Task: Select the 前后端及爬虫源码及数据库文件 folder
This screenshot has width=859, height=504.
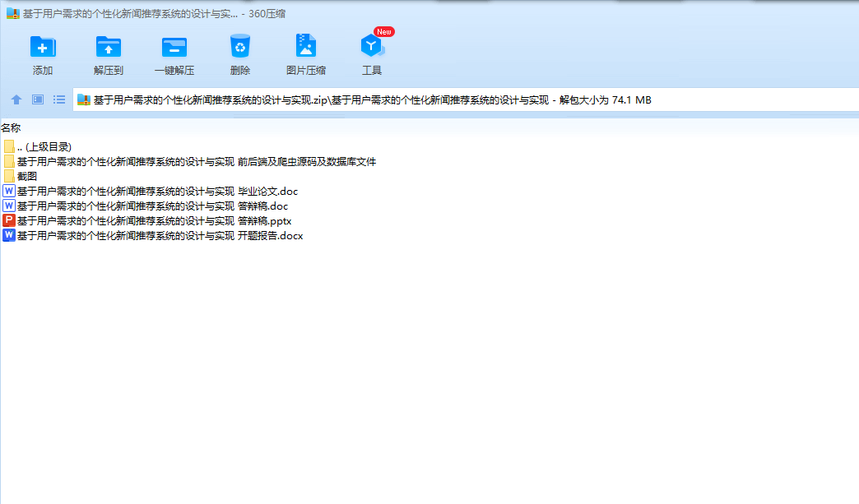Action: (x=189, y=161)
